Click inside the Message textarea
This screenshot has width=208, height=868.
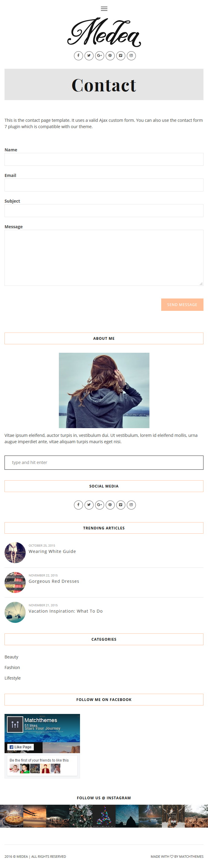pyautogui.click(x=104, y=258)
